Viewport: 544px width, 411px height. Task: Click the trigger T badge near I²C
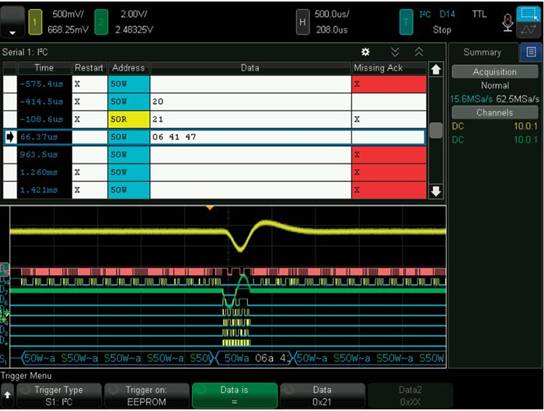[x=406, y=22]
